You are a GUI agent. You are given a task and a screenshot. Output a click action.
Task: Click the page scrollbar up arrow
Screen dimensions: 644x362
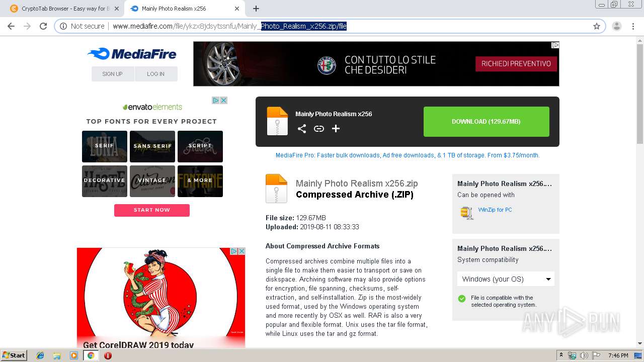click(640, 40)
